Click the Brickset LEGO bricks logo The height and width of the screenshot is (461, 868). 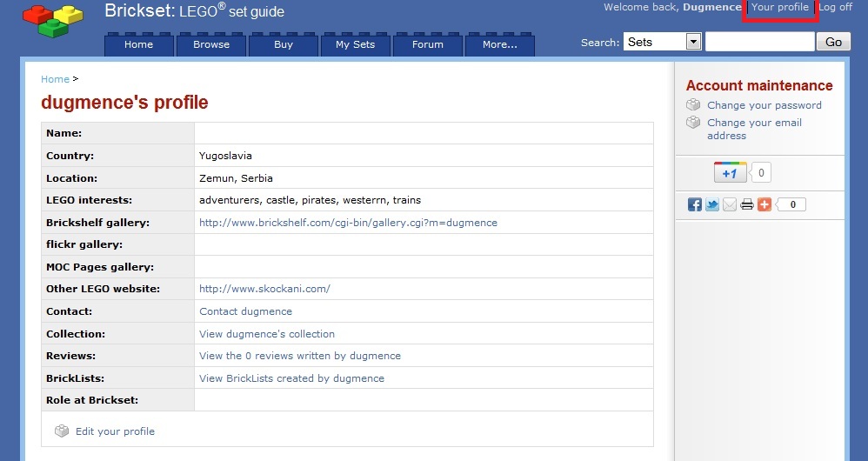click(x=53, y=21)
